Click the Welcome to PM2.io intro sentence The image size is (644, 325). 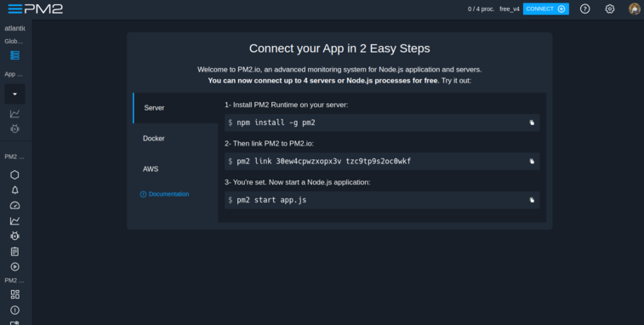point(339,70)
